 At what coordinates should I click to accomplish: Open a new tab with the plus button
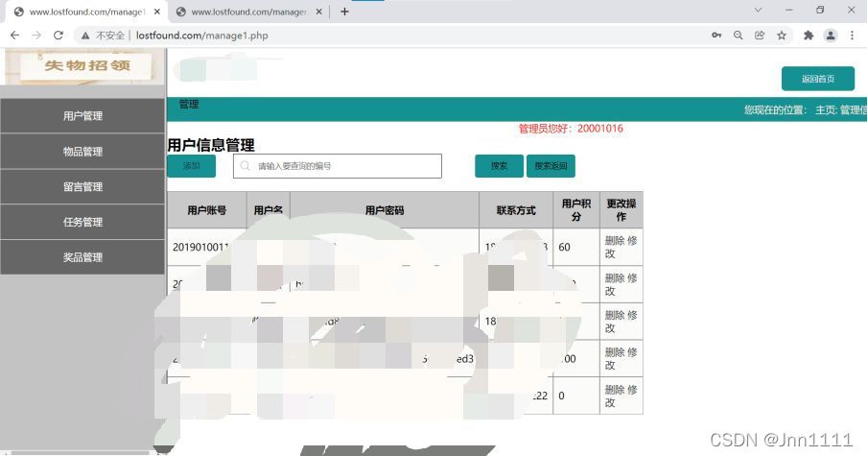coord(344,12)
